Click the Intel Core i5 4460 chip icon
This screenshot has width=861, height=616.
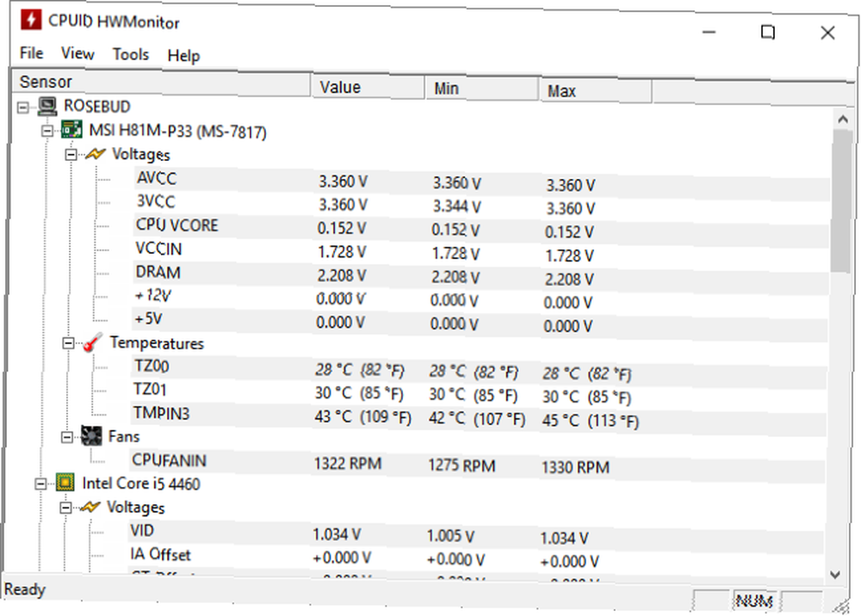point(65,482)
